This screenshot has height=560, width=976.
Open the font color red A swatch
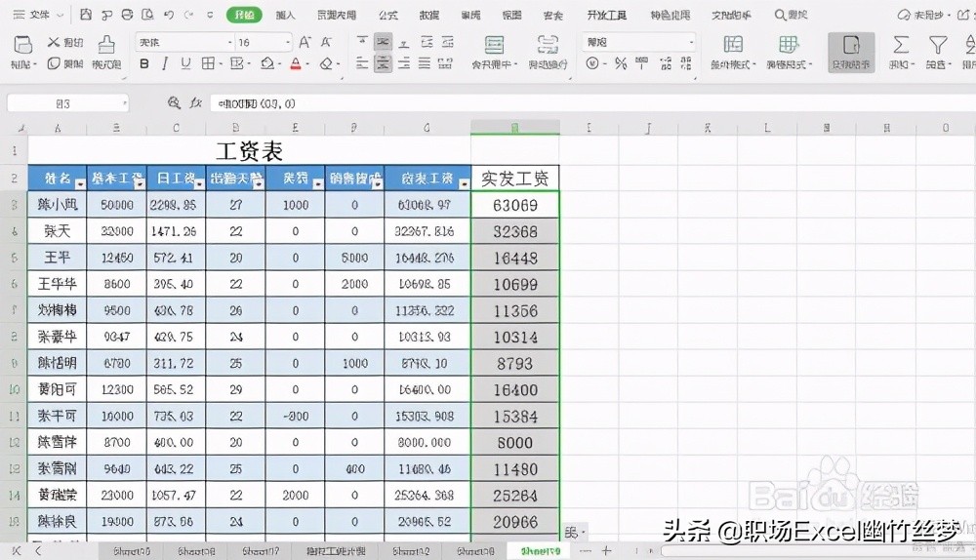point(296,63)
